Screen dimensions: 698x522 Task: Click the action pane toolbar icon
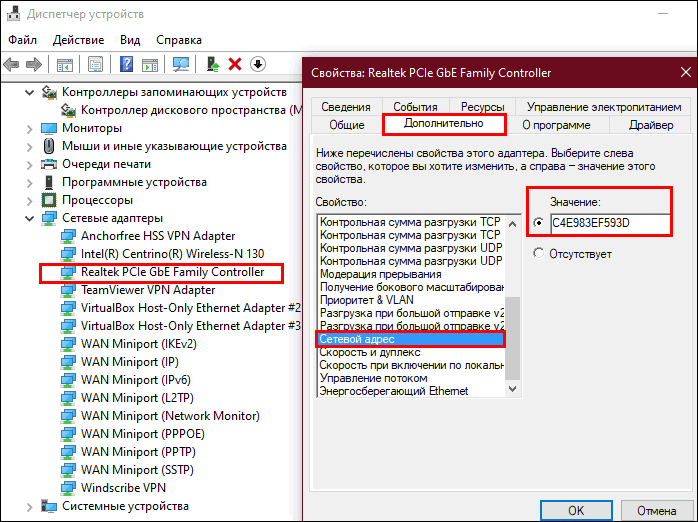click(150, 65)
